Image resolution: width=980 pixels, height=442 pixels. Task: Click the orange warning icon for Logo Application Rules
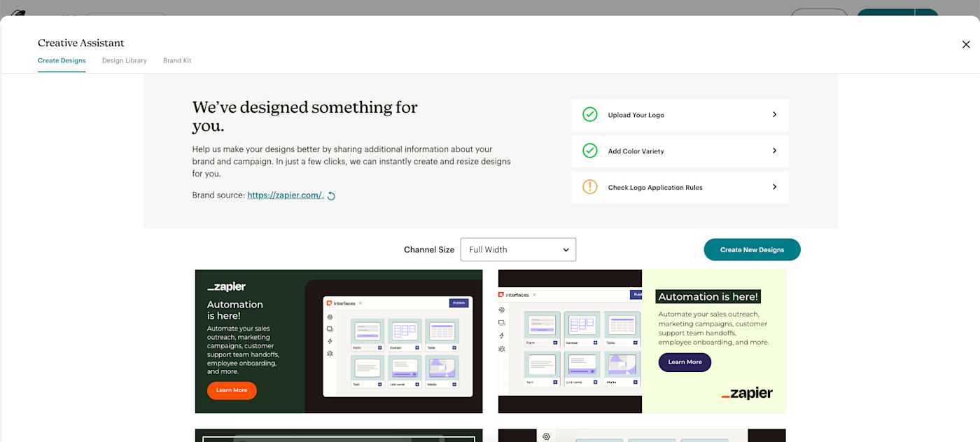point(590,187)
